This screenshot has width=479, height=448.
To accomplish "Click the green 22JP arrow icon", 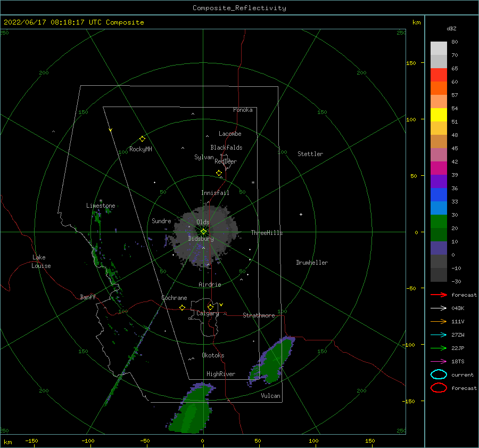I will tap(439, 348).
